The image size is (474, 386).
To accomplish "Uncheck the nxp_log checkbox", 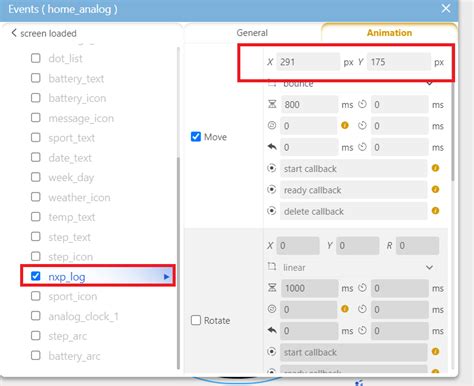I will coord(36,276).
